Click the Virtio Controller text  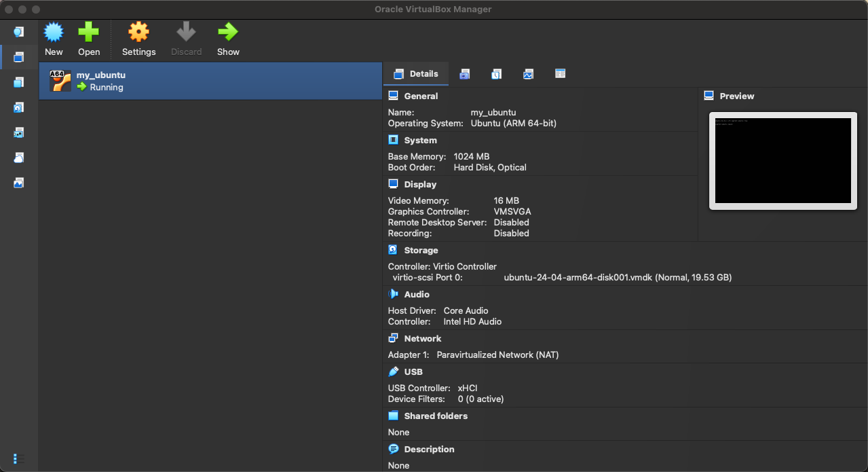[x=464, y=267]
